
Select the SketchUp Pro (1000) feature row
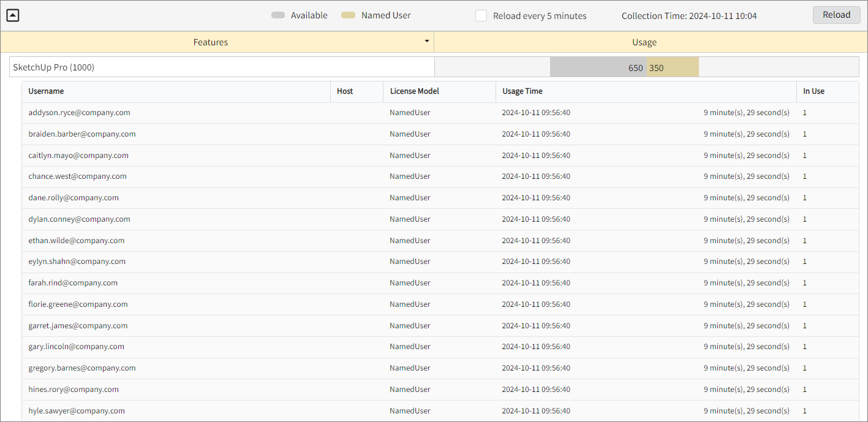click(222, 67)
